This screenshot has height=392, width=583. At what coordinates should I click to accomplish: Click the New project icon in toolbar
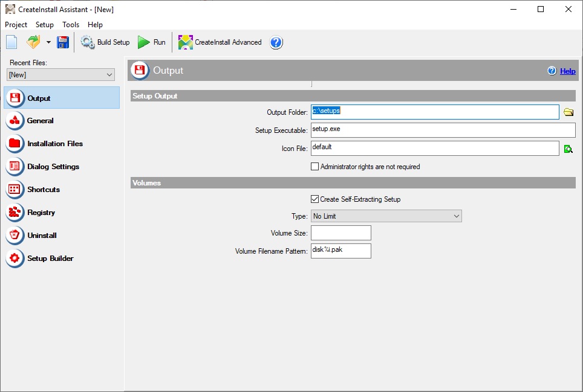click(x=11, y=42)
